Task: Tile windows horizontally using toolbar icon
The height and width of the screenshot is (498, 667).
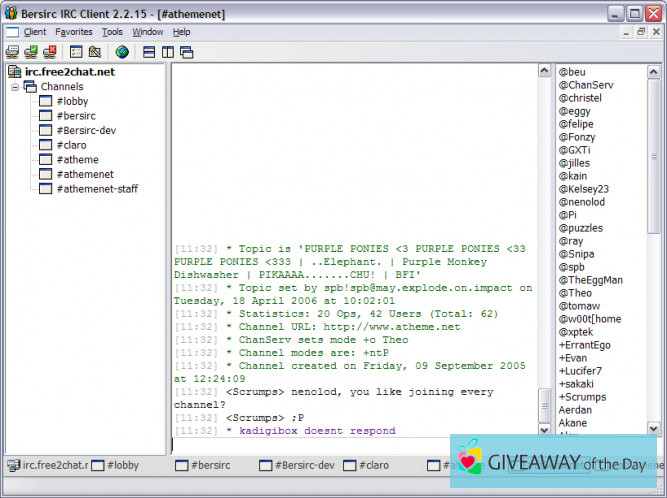Action: pos(149,51)
